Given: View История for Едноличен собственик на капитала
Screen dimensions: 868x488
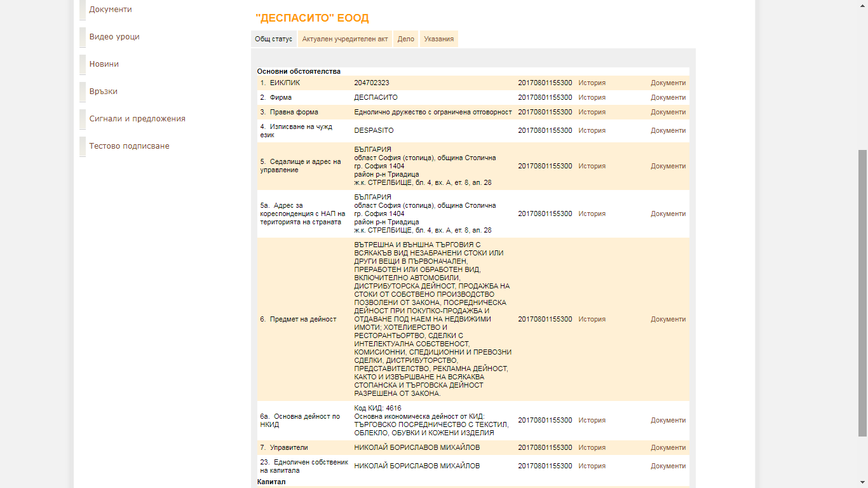Looking at the screenshot, I should pos(592,466).
